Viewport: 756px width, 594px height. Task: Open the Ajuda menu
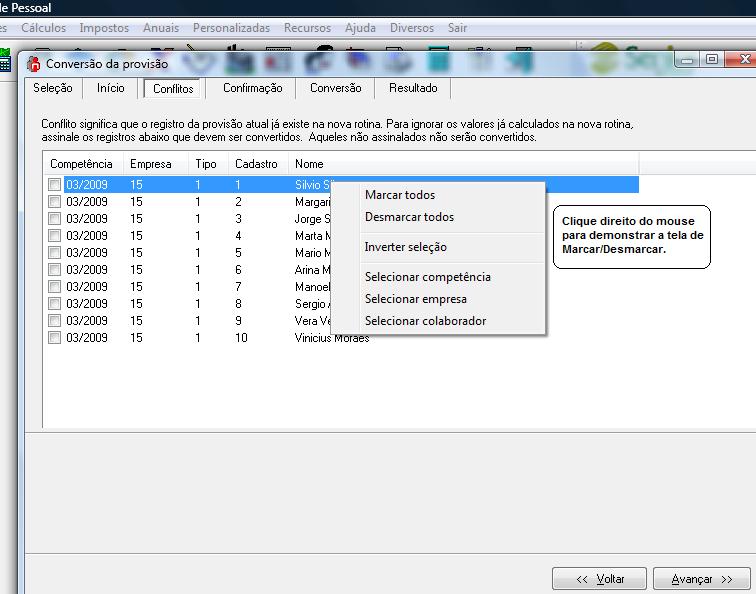tap(360, 28)
